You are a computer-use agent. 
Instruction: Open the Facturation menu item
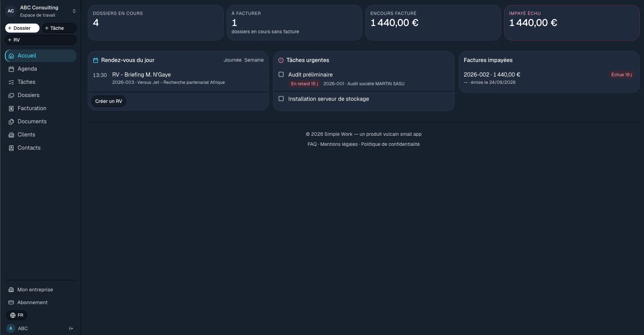(x=41, y=108)
